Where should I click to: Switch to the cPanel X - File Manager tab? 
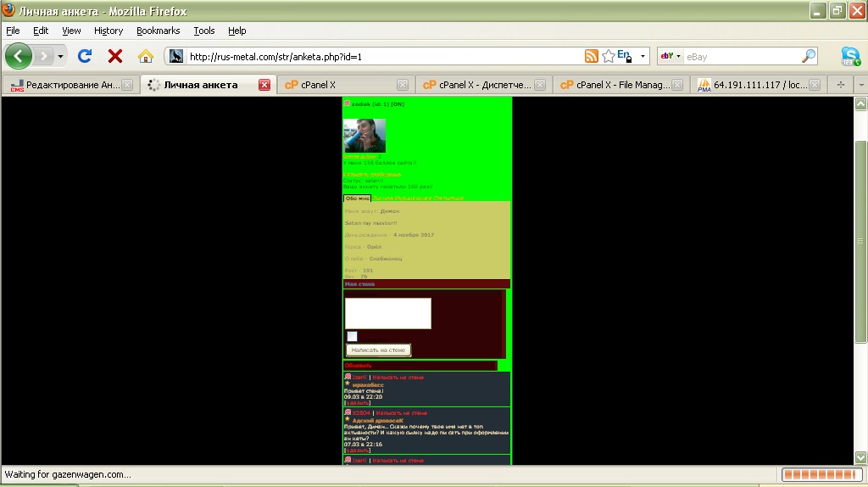(x=616, y=85)
